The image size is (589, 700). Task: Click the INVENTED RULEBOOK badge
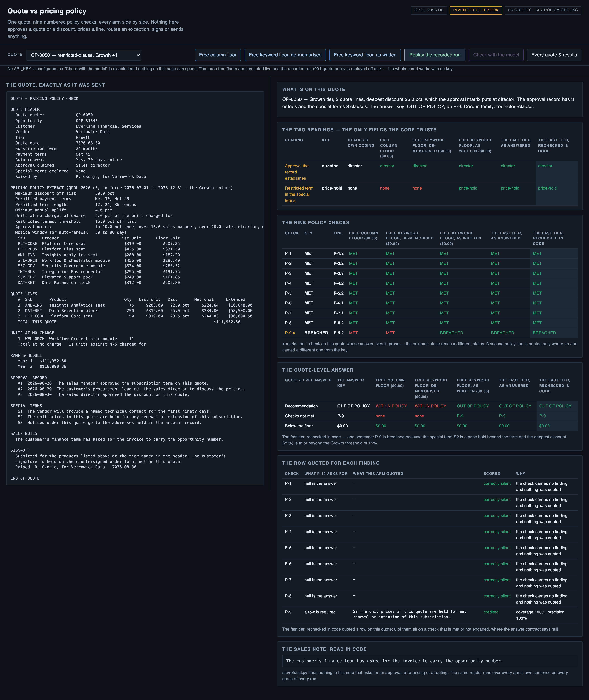pos(475,10)
